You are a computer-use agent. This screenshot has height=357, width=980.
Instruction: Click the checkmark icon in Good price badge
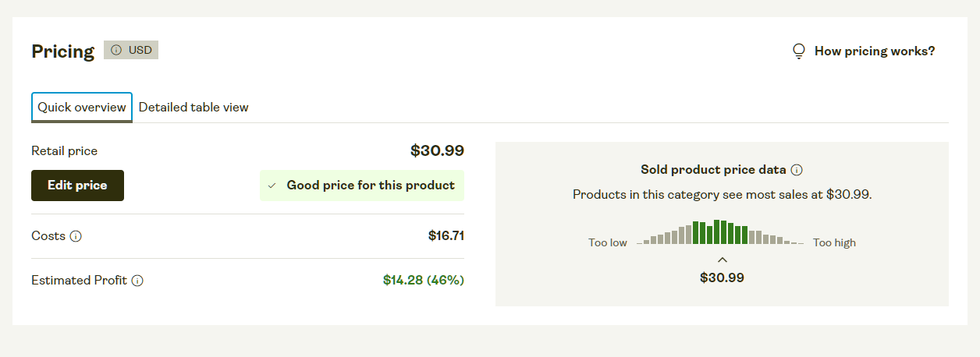pyautogui.click(x=272, y=186)
